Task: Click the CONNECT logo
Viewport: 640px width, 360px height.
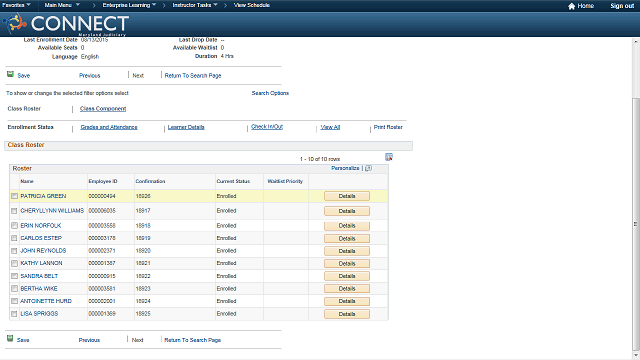Action: pos(65,24)
